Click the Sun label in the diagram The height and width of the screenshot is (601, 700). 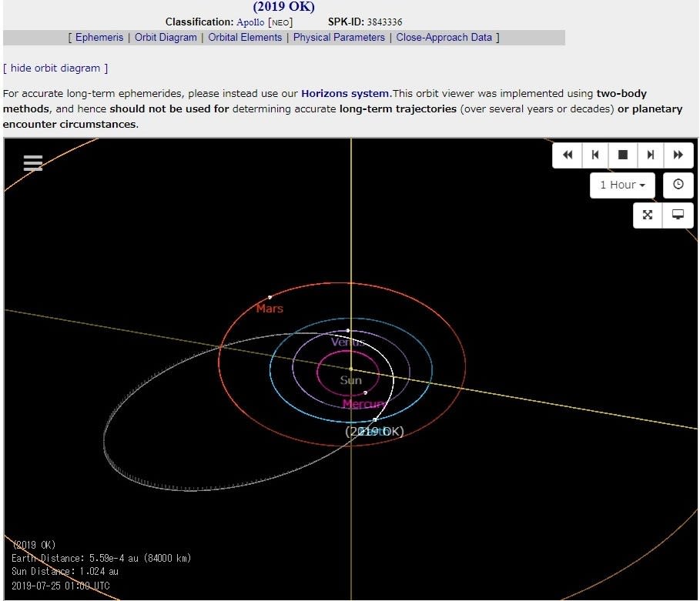coord(351,380)
